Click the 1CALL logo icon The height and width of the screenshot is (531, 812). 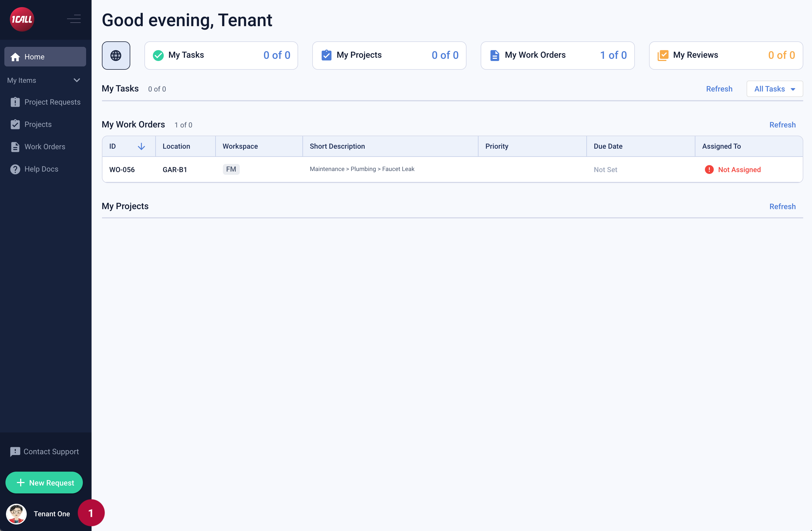(x=22, y=19)
